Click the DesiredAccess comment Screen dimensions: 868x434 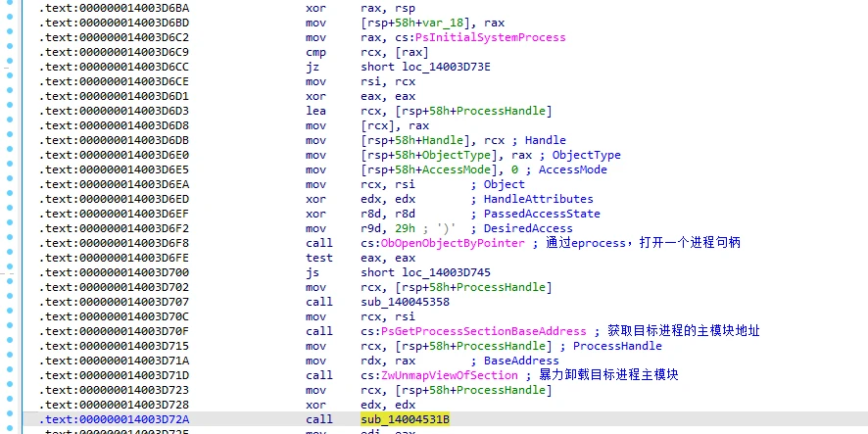pos(521,228)
